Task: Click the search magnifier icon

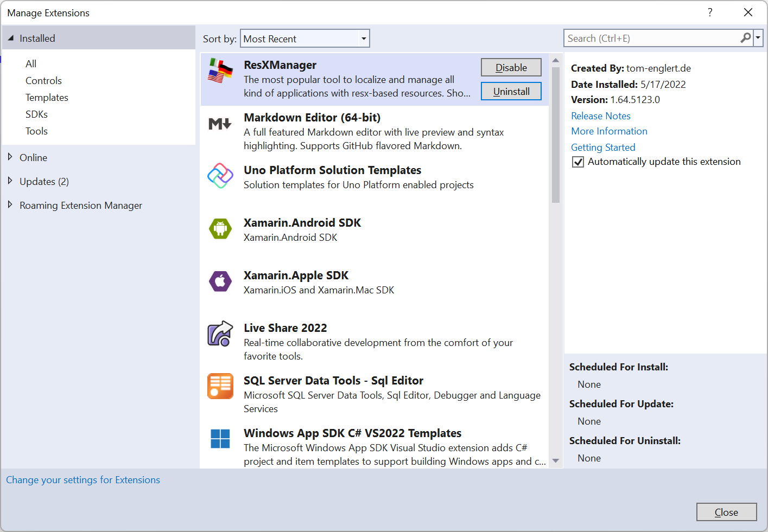Action: pos(746,38)
